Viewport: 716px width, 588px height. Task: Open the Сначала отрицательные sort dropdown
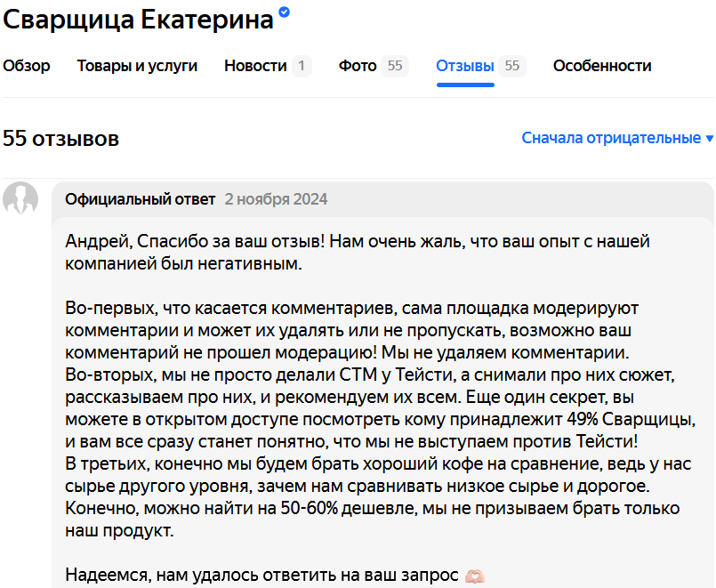click(617, 138)
